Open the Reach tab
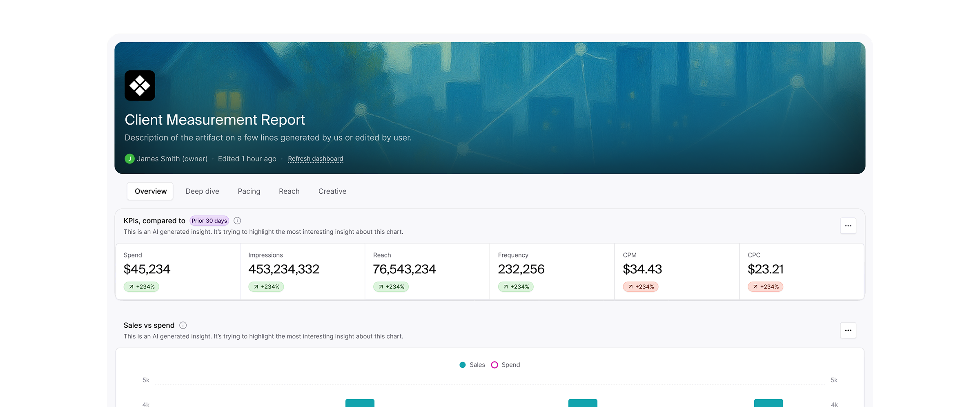Image resolution: width=980 pixels, height=407 pixels. click(x=289, y=191)
